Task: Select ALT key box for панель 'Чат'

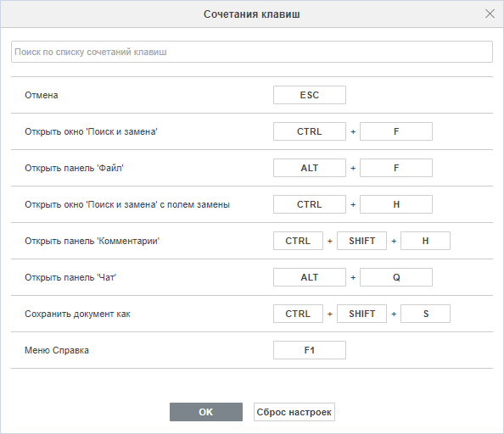Action: [x=310, y=277]
